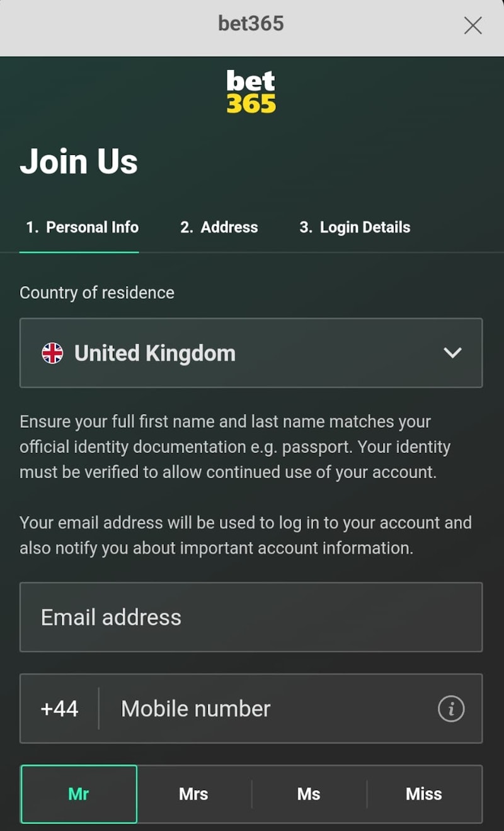Screen dimensions: 504x831
Task: Focus the Email address field
Action: tap(251, 617)
